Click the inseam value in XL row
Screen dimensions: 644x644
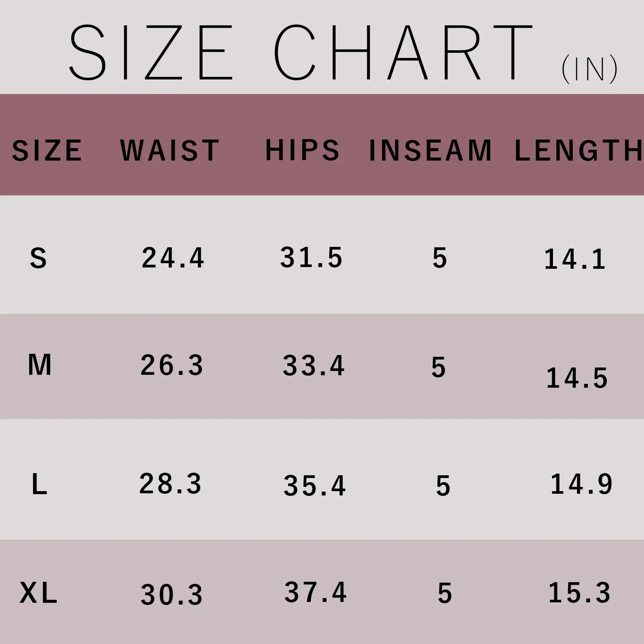point(445,593)
